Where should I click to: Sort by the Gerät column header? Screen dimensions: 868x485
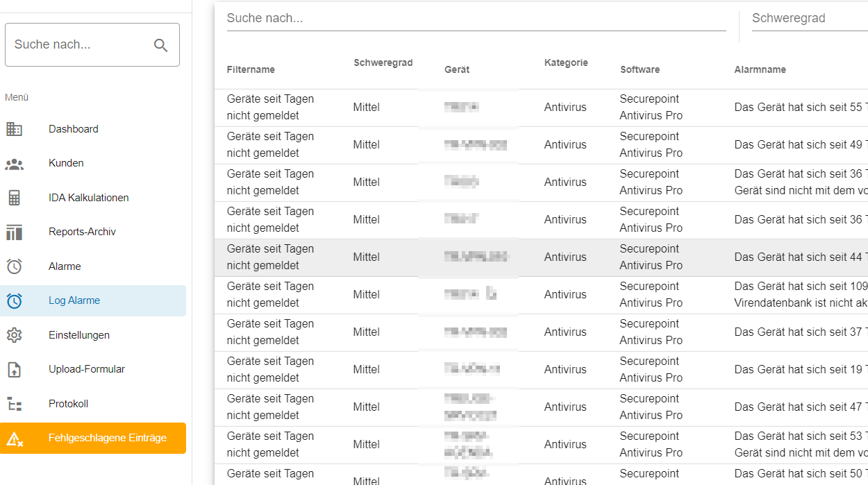457,69
